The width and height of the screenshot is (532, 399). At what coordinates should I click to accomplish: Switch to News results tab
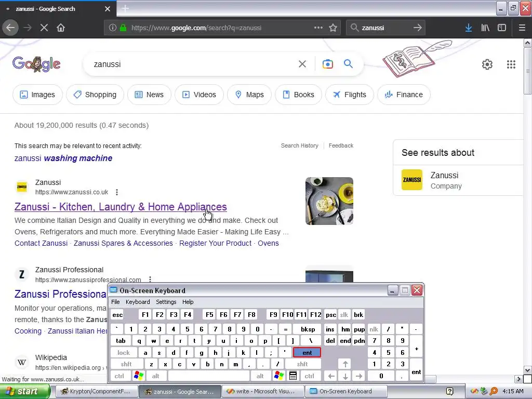tap(149, 95)
